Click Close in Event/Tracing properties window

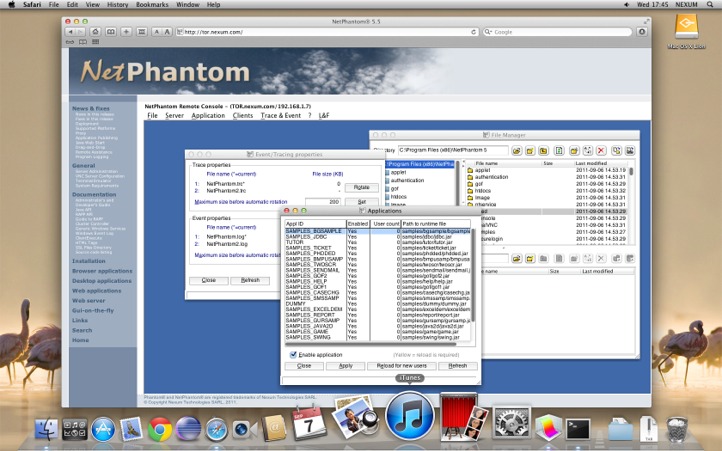coord(209,280)
